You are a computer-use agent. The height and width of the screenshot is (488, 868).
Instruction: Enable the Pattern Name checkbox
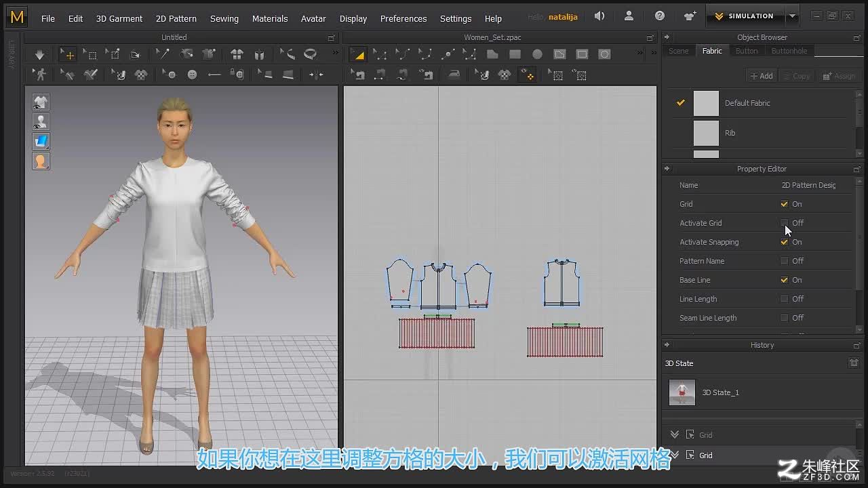tap(785, 261)
